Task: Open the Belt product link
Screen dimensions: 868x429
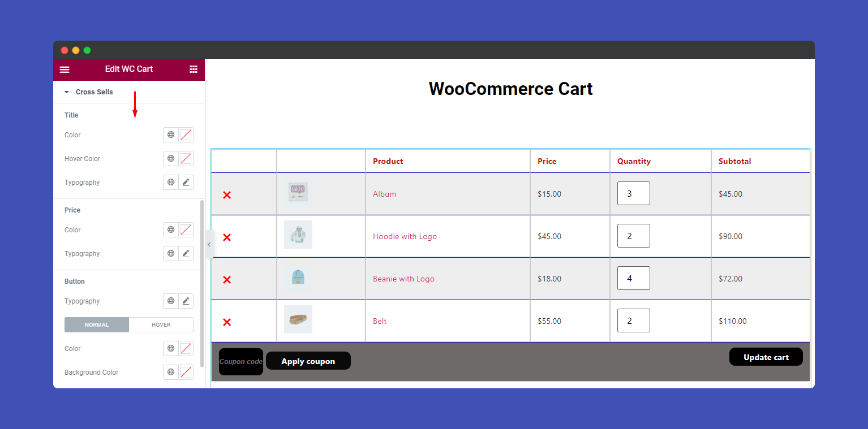Action: [380, 321]
